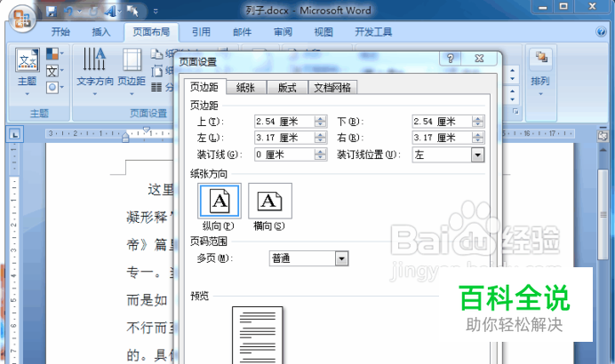This screenshot has width=615, height=364.
Task: Open 页面设置 group dialog launcher
Action: [515, 112]
